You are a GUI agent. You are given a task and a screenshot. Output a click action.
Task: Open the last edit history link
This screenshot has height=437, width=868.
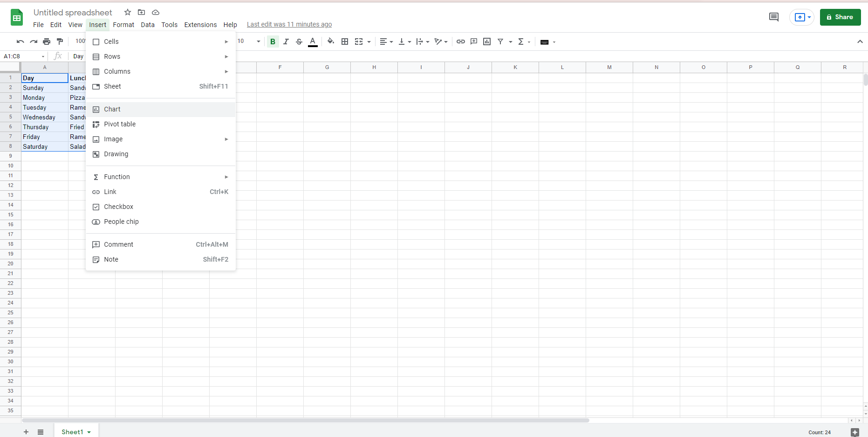289,25
